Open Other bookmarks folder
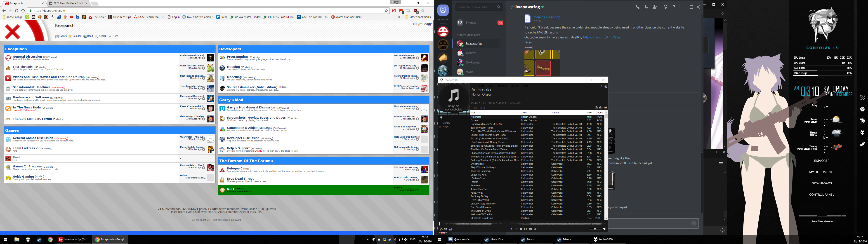Viewport: 868px width, 244px height. pos(418,17)
